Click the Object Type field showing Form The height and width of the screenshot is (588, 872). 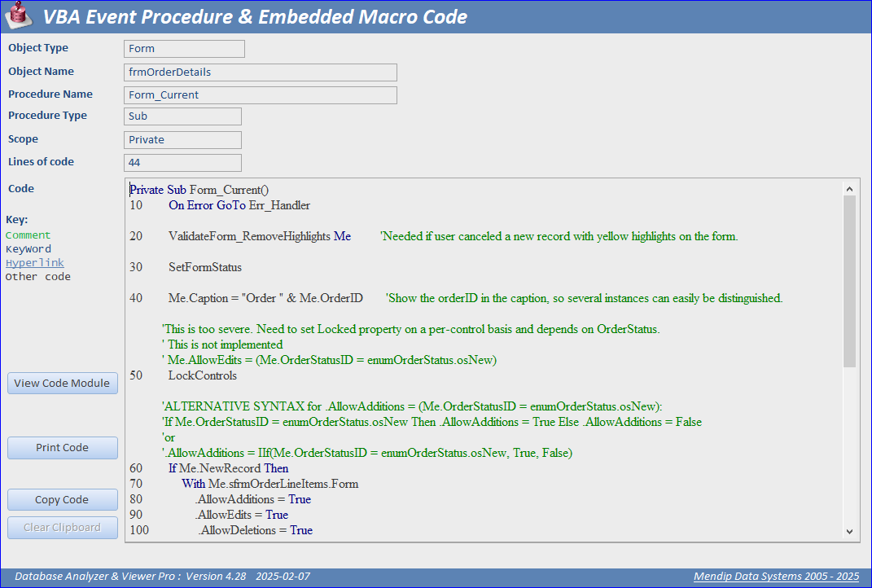click(x=184, y=48)
